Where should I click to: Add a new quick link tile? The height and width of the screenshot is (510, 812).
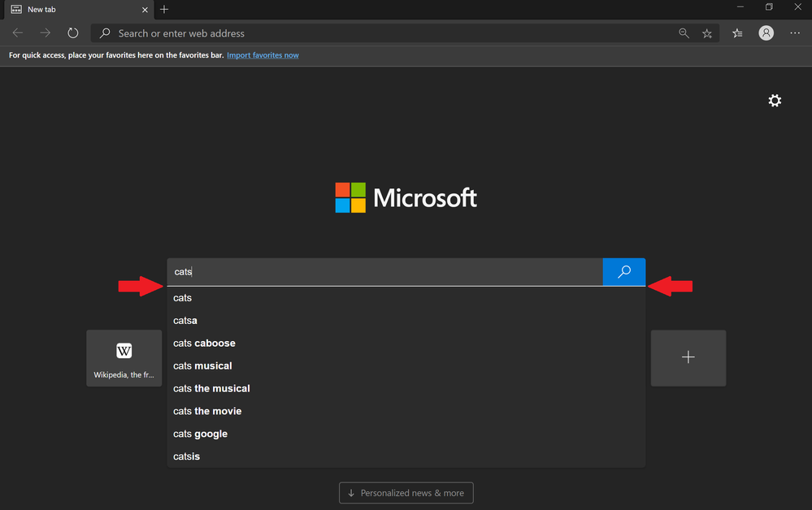click(x=688, y=358)
